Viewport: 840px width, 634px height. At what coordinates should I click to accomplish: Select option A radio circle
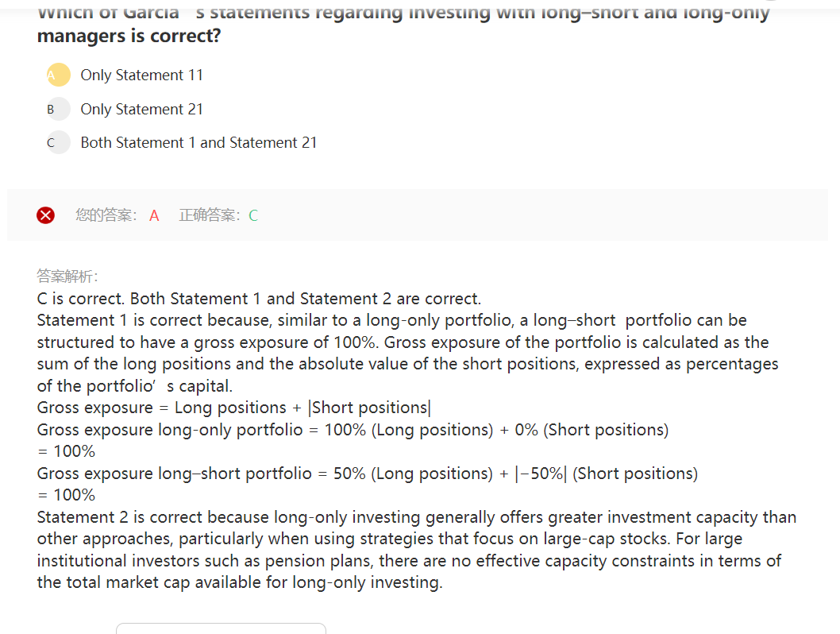(x=59, y=75)
